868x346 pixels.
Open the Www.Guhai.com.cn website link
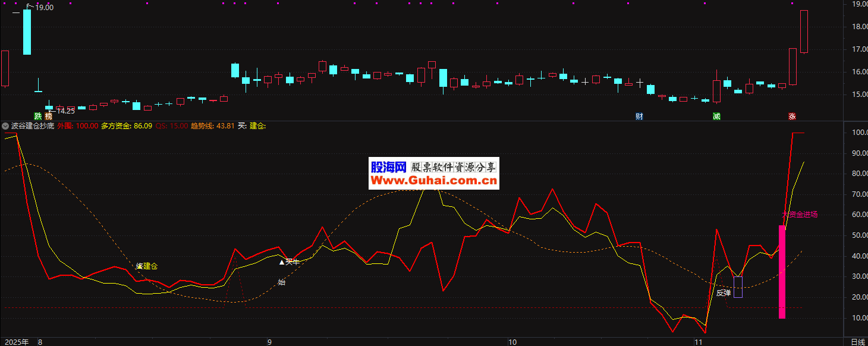coord(434,180)
